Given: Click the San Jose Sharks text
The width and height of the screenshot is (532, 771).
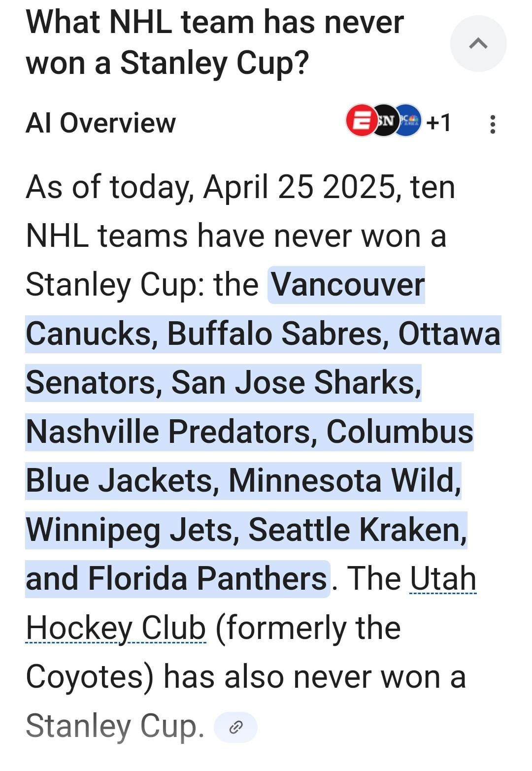Looking at the screenshot, I should click(x=296, y=383).
